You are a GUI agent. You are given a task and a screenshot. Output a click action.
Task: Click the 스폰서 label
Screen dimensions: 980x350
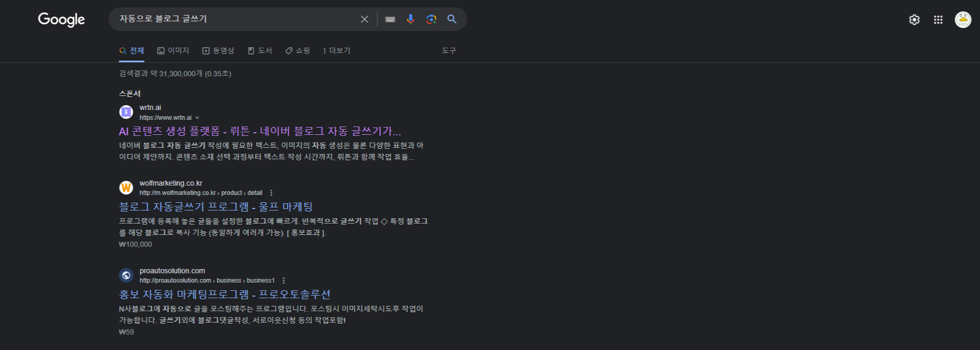130,94
